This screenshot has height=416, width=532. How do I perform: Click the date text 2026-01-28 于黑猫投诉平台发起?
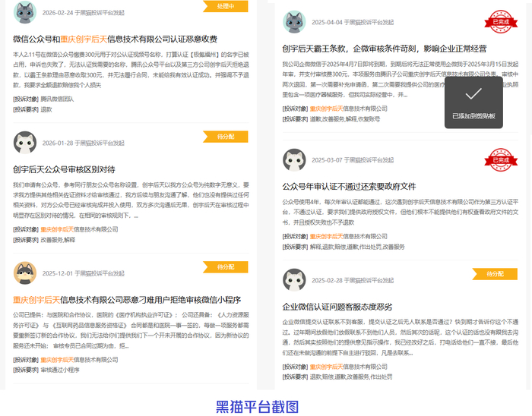(83, 143)
